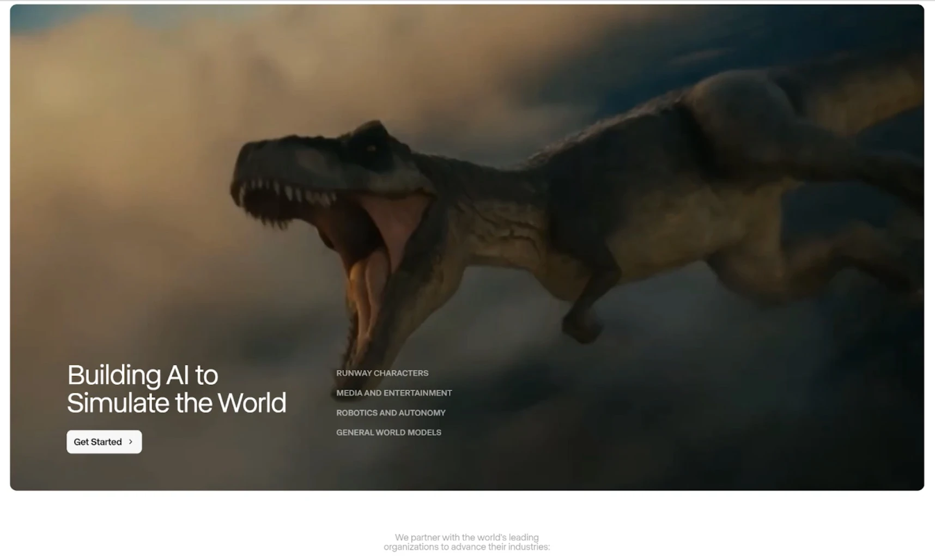Screen dimensions: 935x560
Task: Go to Robotics and Autonomy
Action: pyautogui.click(x=391, y=413)
